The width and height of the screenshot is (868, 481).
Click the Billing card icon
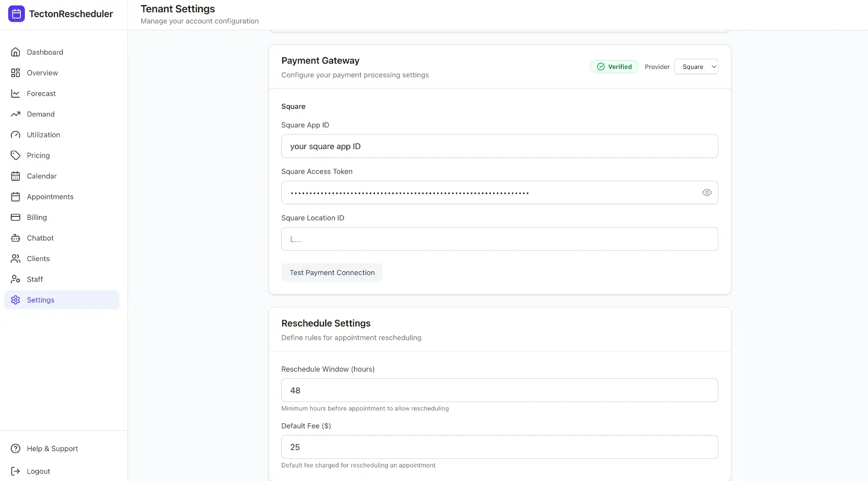(x=15, y=217)
